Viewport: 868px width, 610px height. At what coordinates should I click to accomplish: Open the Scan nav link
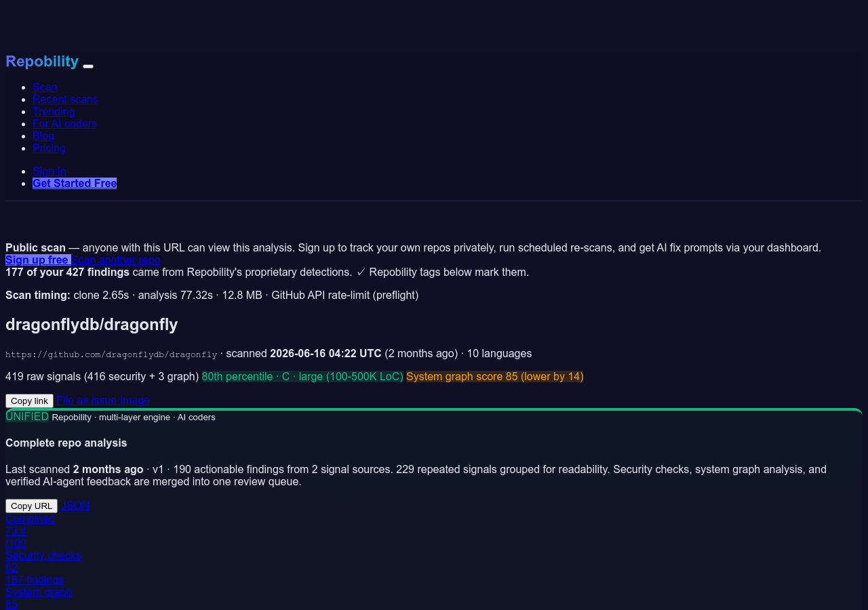pos(45,87)
